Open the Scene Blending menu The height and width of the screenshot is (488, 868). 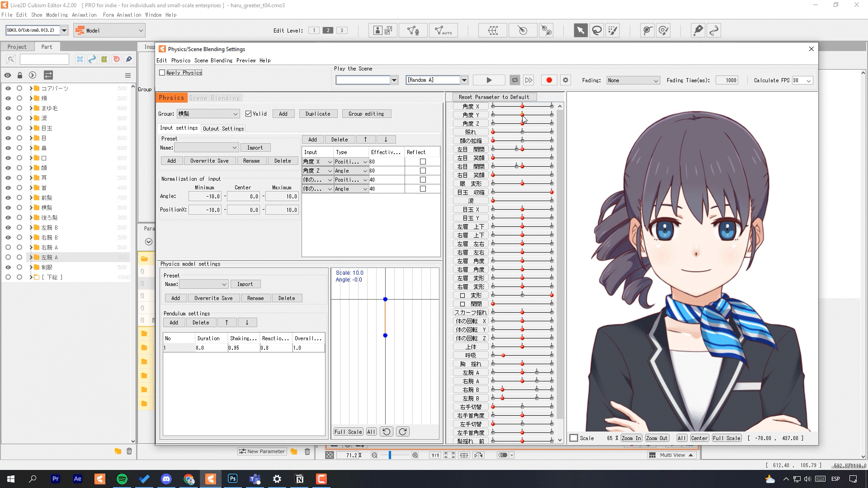(x=213, y=61)
